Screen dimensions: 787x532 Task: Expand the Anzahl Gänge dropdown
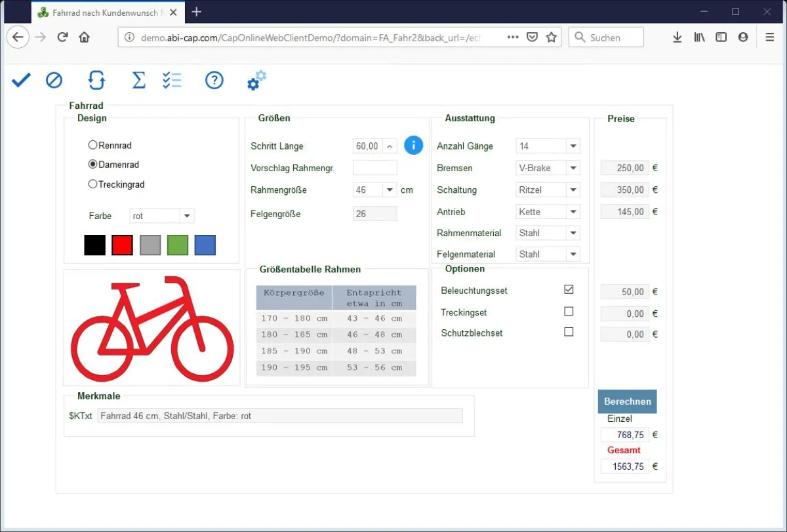point(573,146)
